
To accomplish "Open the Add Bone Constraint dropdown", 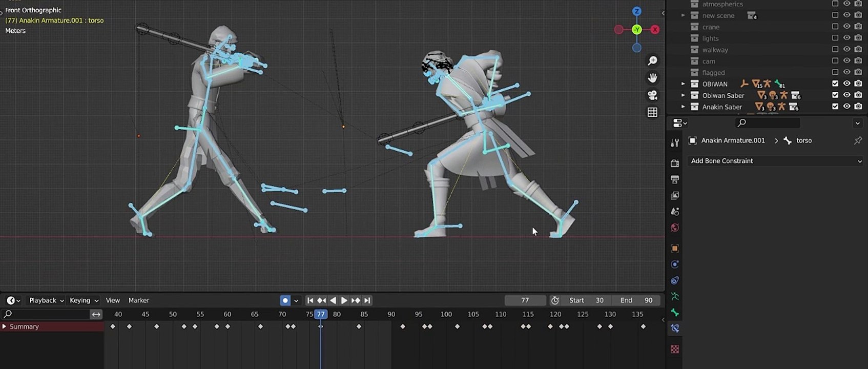I will pos(776,161).
